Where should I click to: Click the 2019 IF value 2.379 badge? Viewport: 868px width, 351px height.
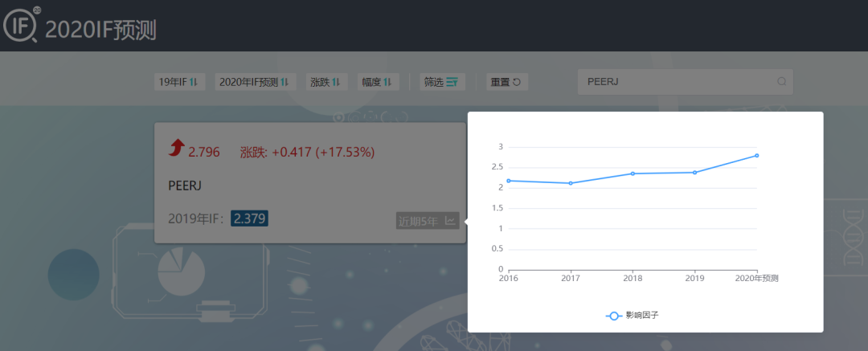(x=250, y=218)
